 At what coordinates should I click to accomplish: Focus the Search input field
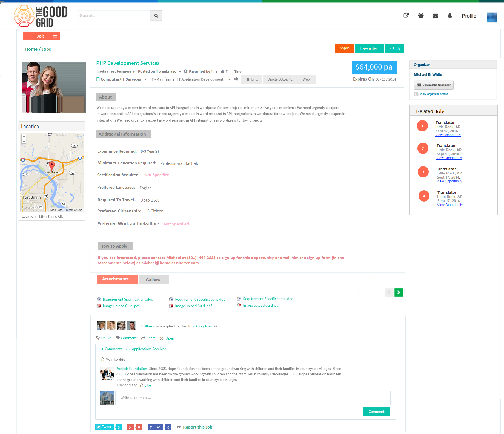(114, 16)
